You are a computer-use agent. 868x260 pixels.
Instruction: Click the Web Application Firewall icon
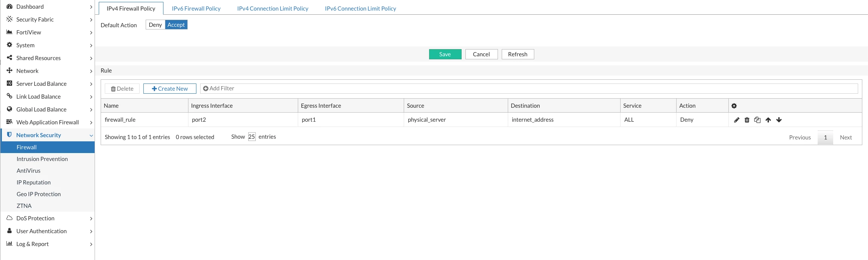click(x=9, y=122)
